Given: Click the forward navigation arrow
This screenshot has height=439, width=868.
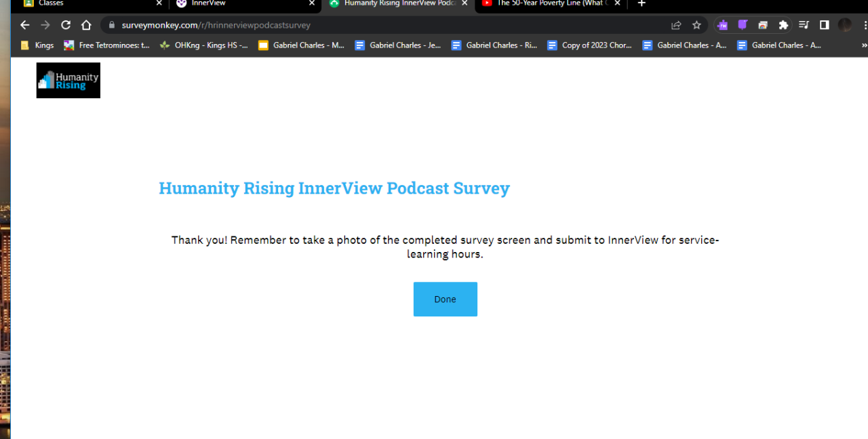Looking at the screenshot, I should [x=45, y=25].
